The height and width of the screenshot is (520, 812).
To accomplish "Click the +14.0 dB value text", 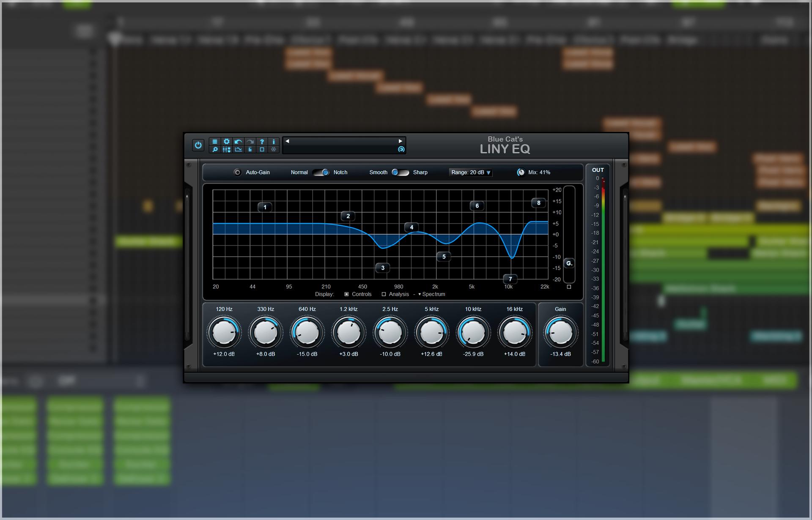I will click(x=514, y=354).
